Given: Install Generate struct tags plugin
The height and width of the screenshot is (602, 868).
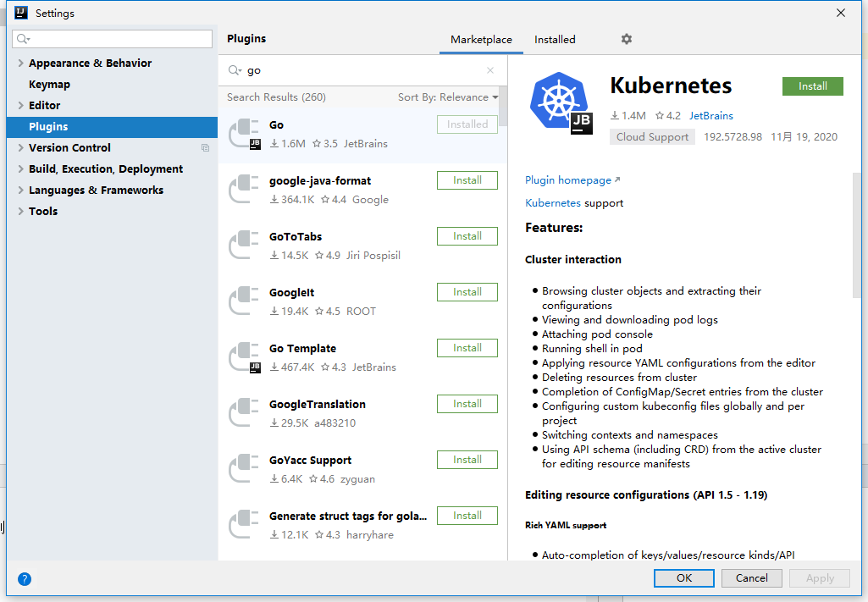Looking at the screenshot, I should pos(467,516).
